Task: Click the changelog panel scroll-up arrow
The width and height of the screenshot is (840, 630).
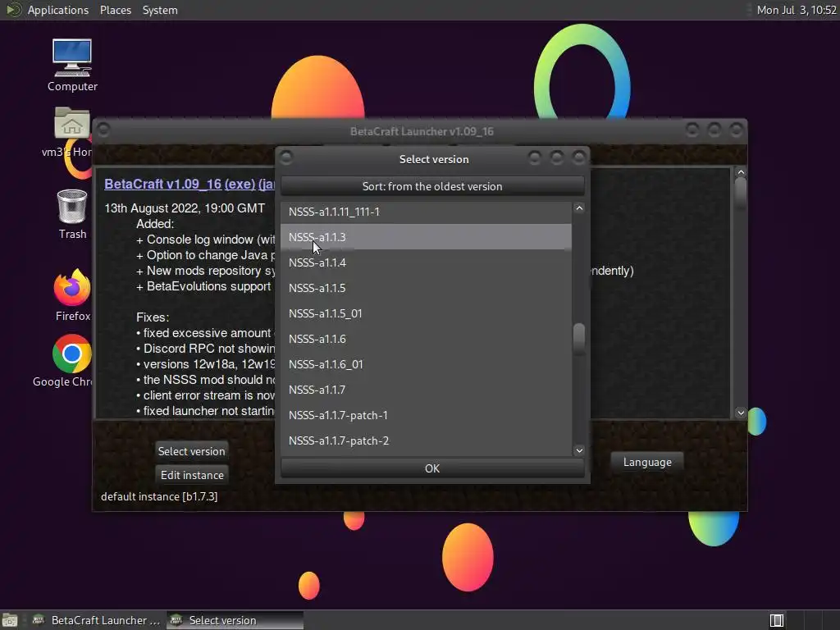Action: point(741,172)
